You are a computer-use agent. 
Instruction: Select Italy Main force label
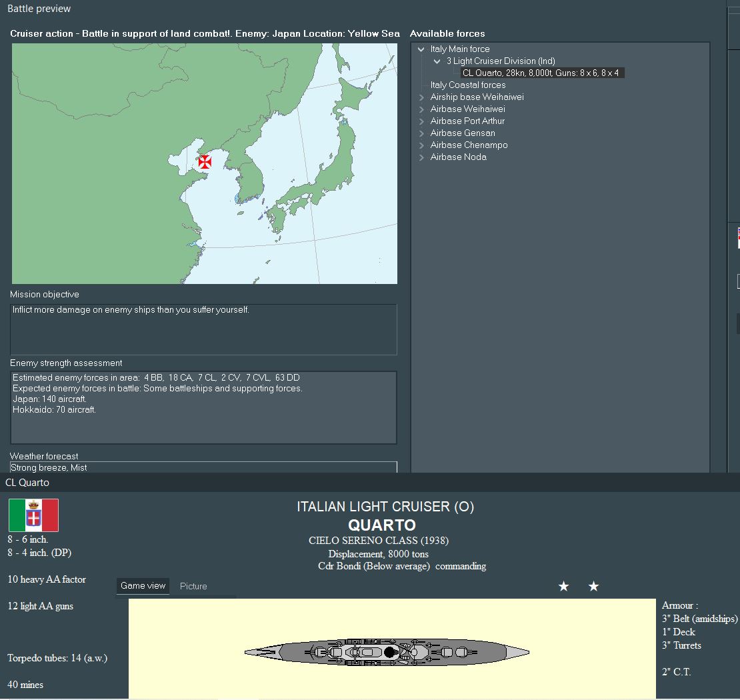pyautogui.click(x=460, y=49)
